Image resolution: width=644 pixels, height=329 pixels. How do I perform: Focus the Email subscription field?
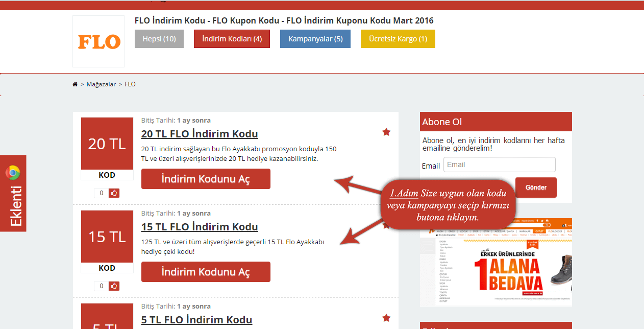click(500, 165)
